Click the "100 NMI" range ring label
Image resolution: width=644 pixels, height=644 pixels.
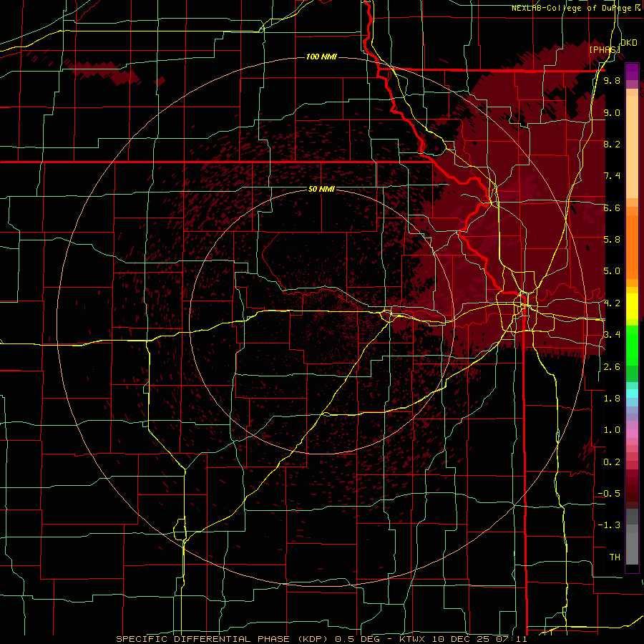click(x=321, y=57)
